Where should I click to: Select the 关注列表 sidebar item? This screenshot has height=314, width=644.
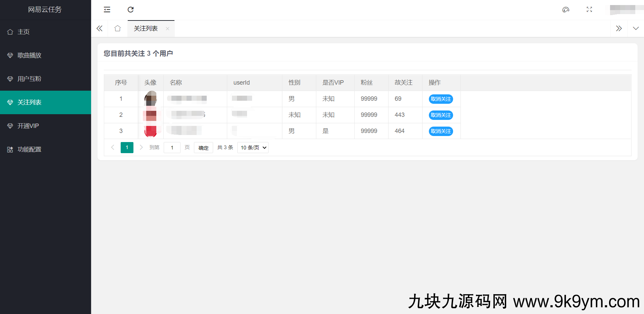coord(29,102)
